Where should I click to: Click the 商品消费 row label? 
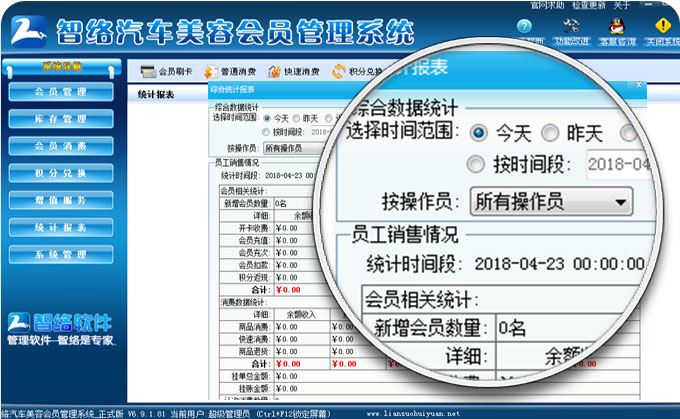254,327
